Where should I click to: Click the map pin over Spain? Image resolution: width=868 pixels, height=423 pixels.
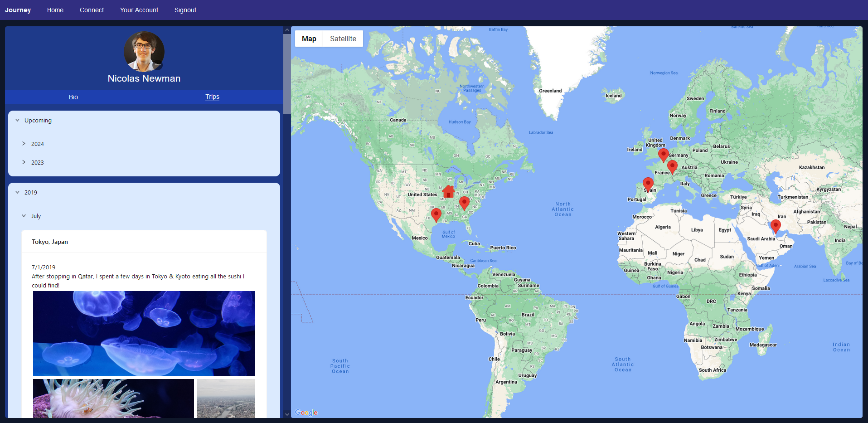(x=648, y=184)
